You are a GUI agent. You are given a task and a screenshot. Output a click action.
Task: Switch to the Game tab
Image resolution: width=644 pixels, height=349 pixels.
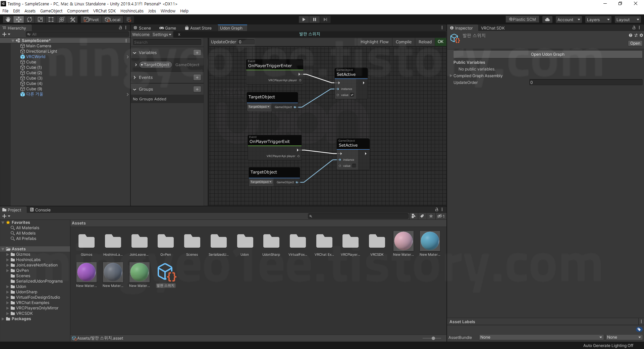click(x=168, y=28)
